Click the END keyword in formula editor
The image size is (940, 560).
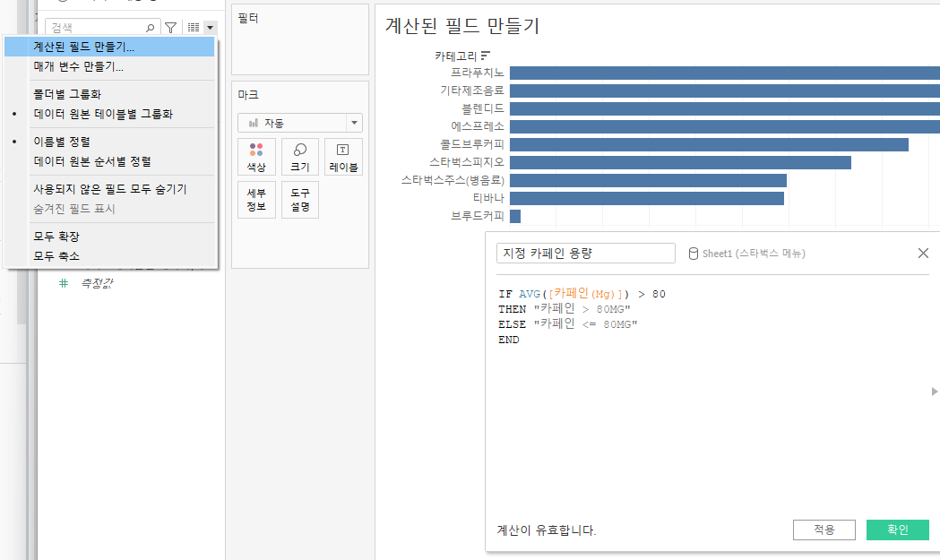click(509, 340)
